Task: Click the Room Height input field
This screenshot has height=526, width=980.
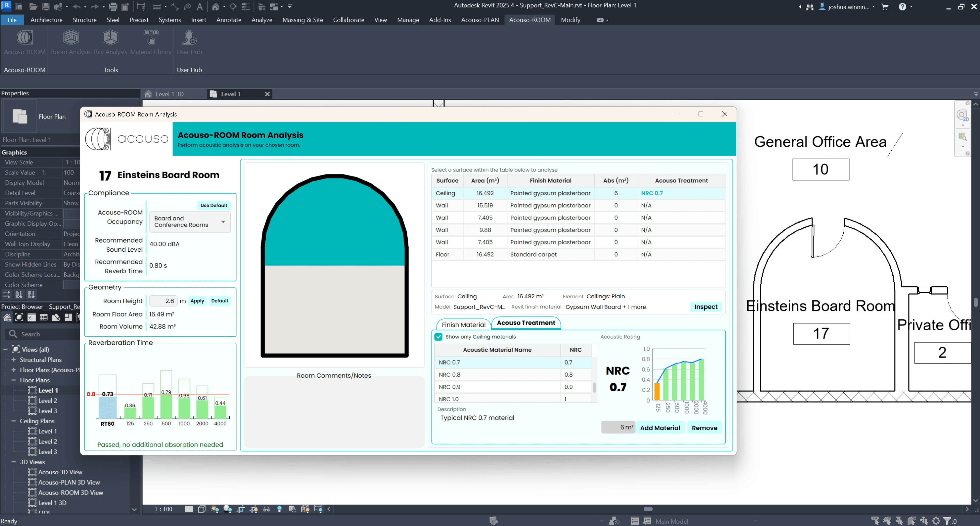Action: (163, 301)
